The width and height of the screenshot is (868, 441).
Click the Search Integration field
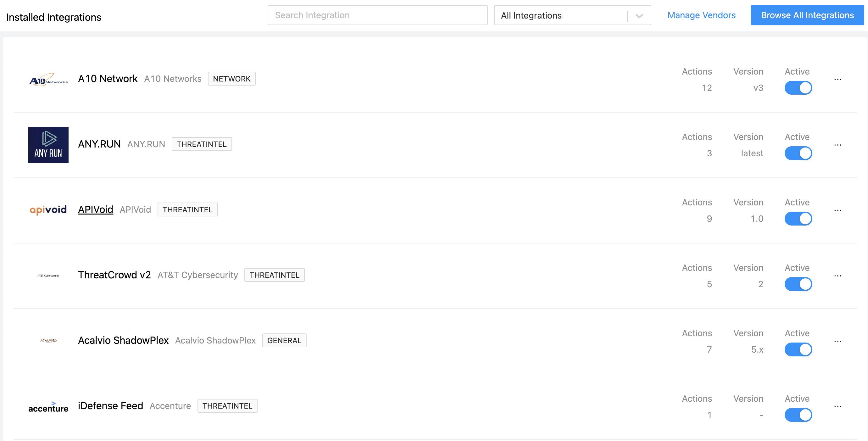coord(377,15)
